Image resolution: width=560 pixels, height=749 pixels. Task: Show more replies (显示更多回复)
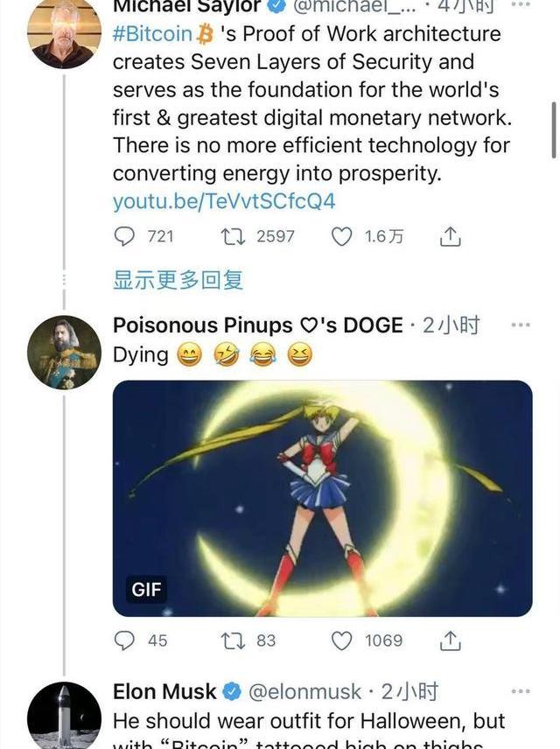pos(178,280)
